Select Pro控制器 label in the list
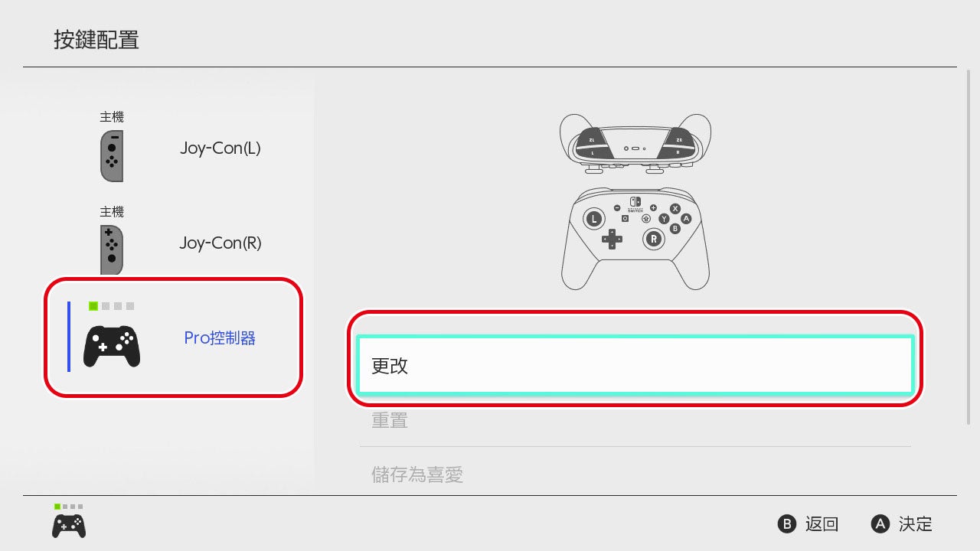Screen dimensions: 980x551 tap(220, 337)
